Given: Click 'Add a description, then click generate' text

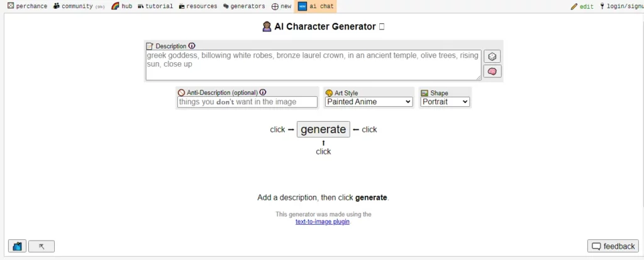Looking at the screenshot, I should (323, 197).
